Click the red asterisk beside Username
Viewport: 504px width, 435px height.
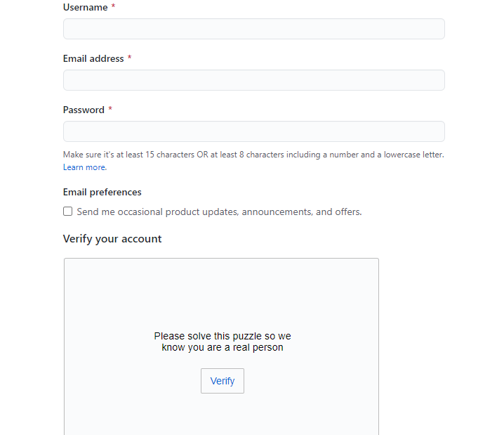pyautogui.click(x=113, y=7)
